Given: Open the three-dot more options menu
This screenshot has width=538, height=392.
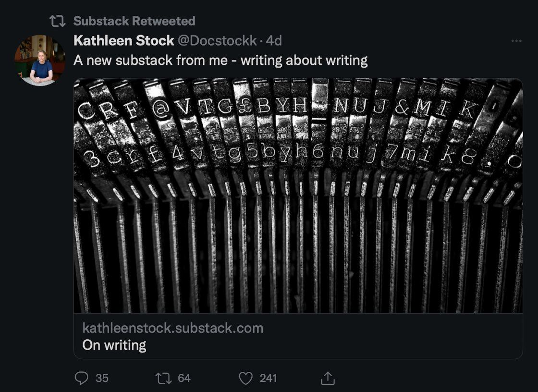Looking at the screenshot, I should 516,41.
